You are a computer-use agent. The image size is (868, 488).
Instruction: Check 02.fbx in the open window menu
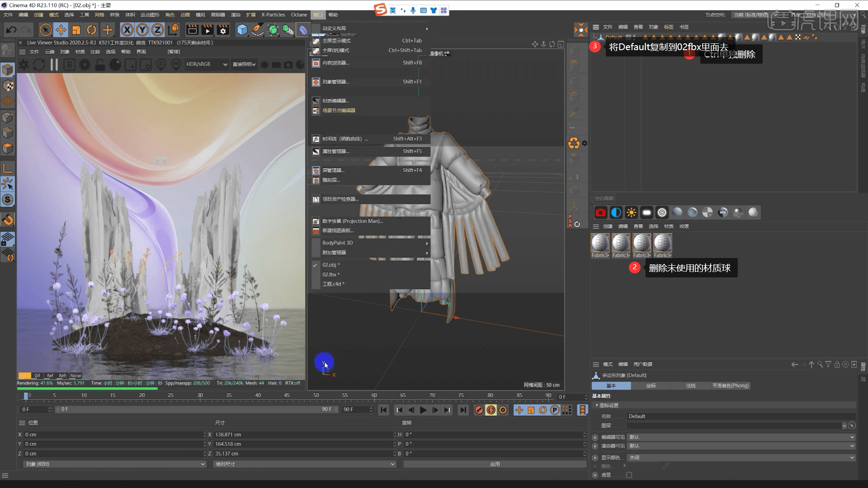(x=331, y=274)
